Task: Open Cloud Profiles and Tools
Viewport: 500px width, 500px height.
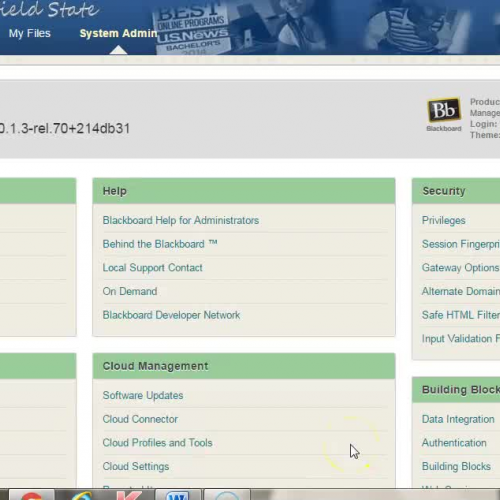Action: [x=157, y=443]
